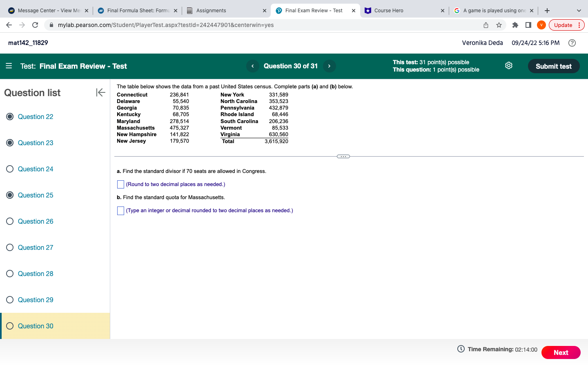The height and width of the screenshot is (368, 588).
Task: Switch to the Final Formula Sheet tab
Action: pyautogui.click(x=138, y=11)
